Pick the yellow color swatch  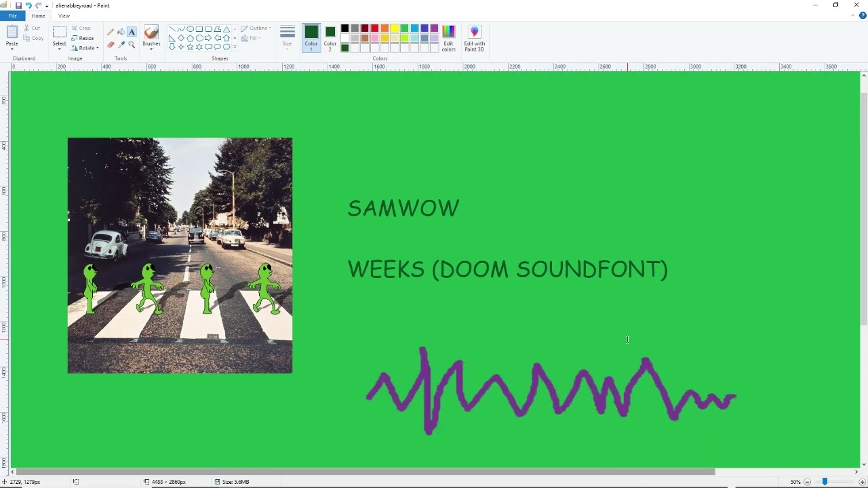coord(395,28)
